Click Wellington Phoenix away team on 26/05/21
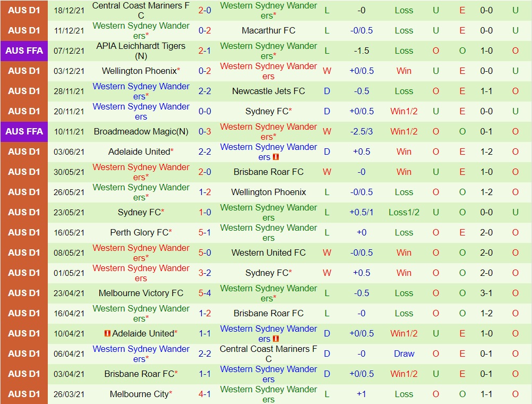 click(x=268, y=192)
